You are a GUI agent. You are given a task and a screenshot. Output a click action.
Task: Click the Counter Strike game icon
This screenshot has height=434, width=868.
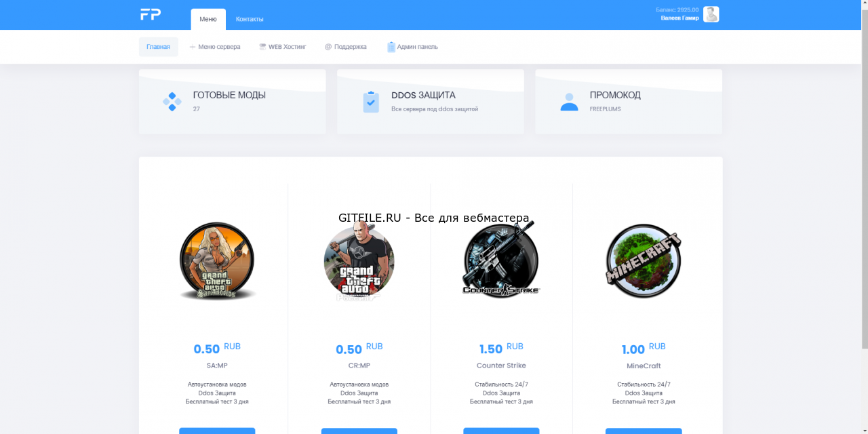501,260
